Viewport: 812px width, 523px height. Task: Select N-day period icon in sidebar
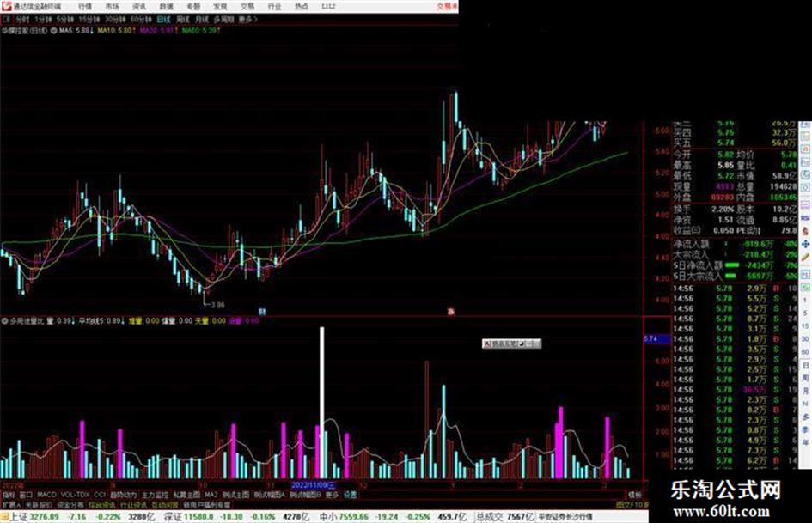click(805, 404)
